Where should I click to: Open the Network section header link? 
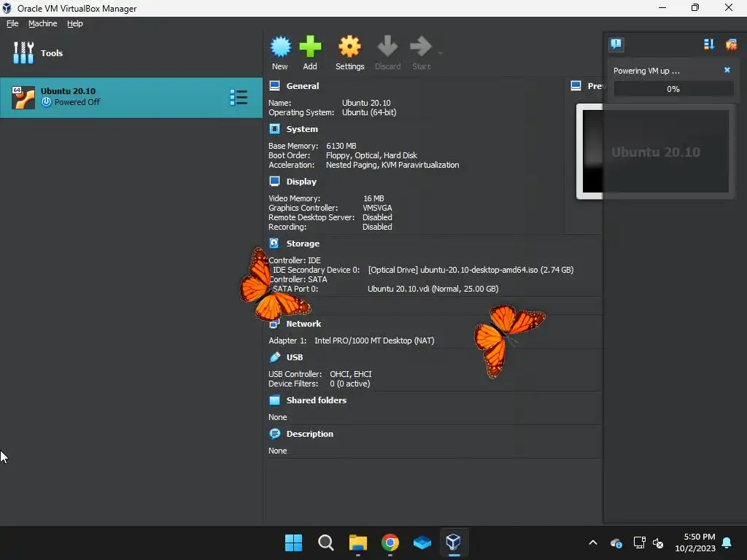click(x=303, y=324)
